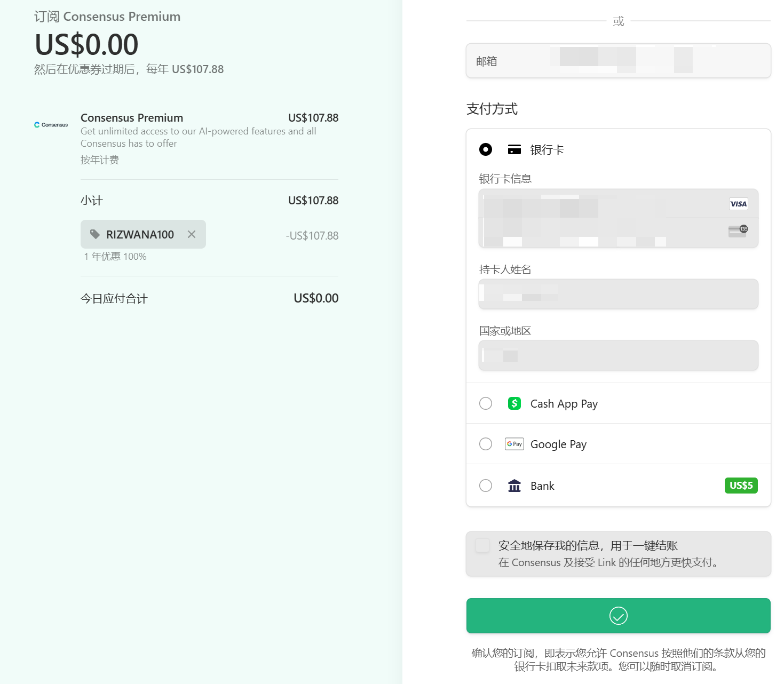
Task: Click the coupon tag icon
Action: click(95, 234)
